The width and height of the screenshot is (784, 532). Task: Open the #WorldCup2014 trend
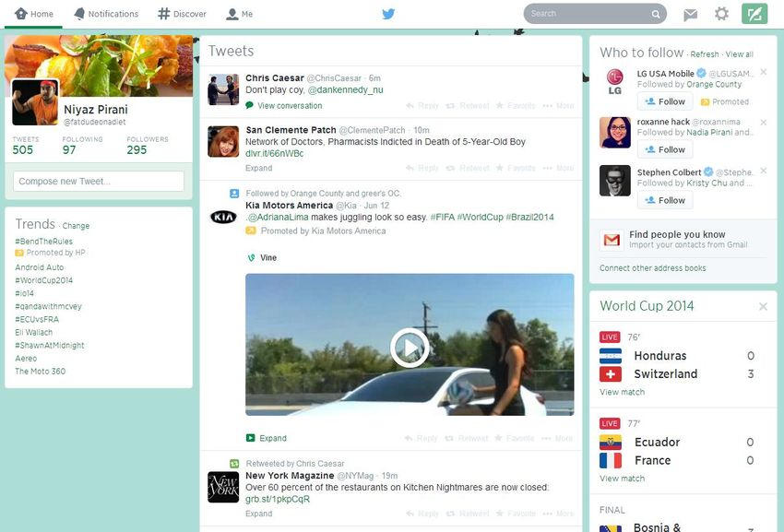tap(44, 280)
